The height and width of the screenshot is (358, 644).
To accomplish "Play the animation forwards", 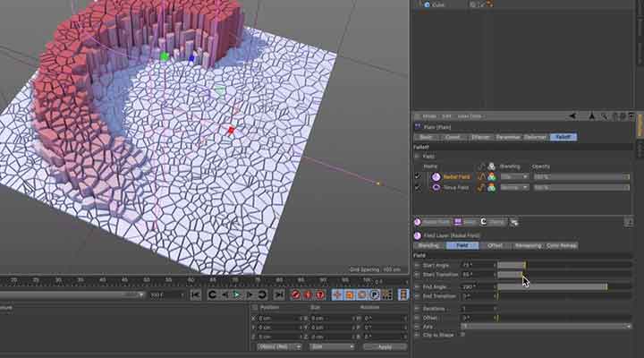I will pyautogui.click(x=236, y=294).
